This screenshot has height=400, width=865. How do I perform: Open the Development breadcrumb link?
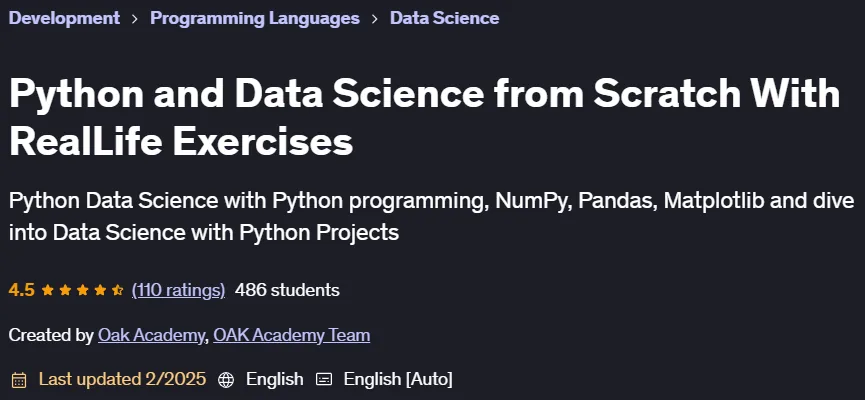(64, 18)
